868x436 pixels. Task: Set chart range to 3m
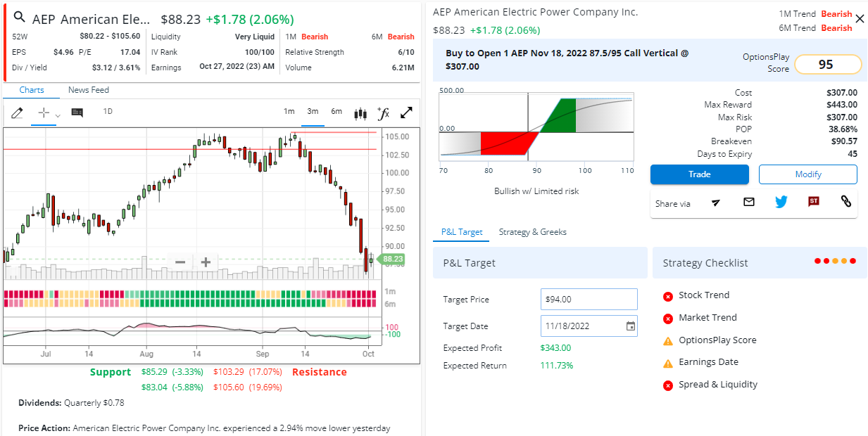(x=313, y=111)
